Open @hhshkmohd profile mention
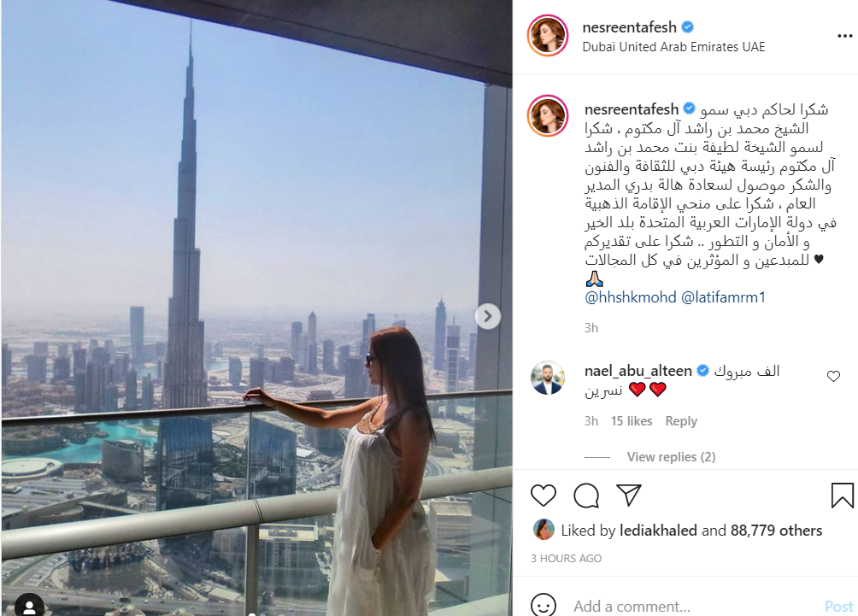This screenshot has width=858, height=616. tap(631, 297)
